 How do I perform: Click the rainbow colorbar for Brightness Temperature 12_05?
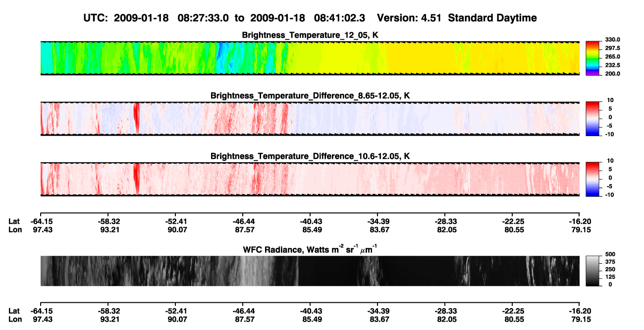592,58
